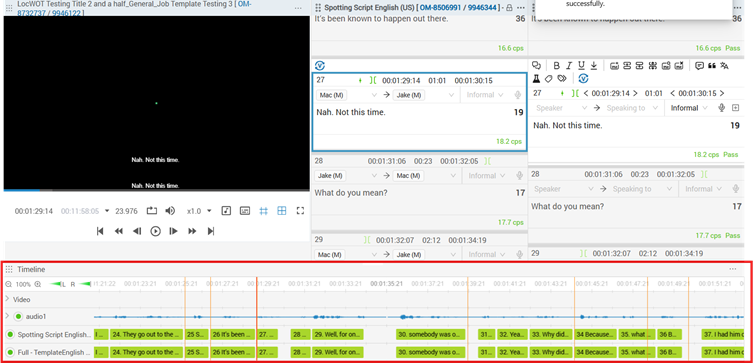
Task: Increase out-time 00:01:30:15 with right arrow
Action: 722,93
